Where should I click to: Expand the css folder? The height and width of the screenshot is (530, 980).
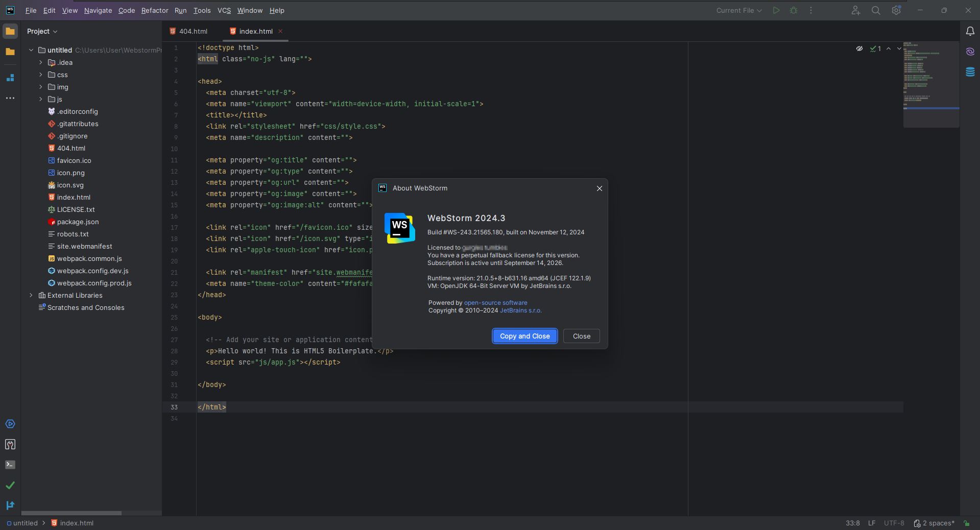tap(41, 75)
